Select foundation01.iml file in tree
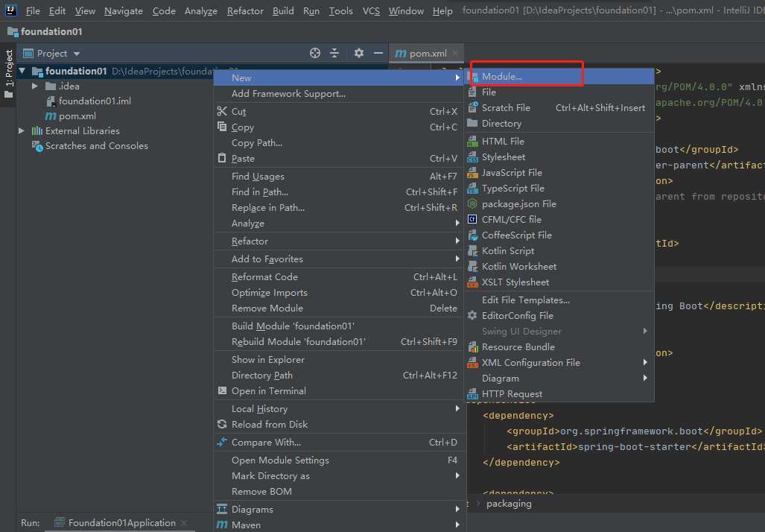 click(95, 101)
